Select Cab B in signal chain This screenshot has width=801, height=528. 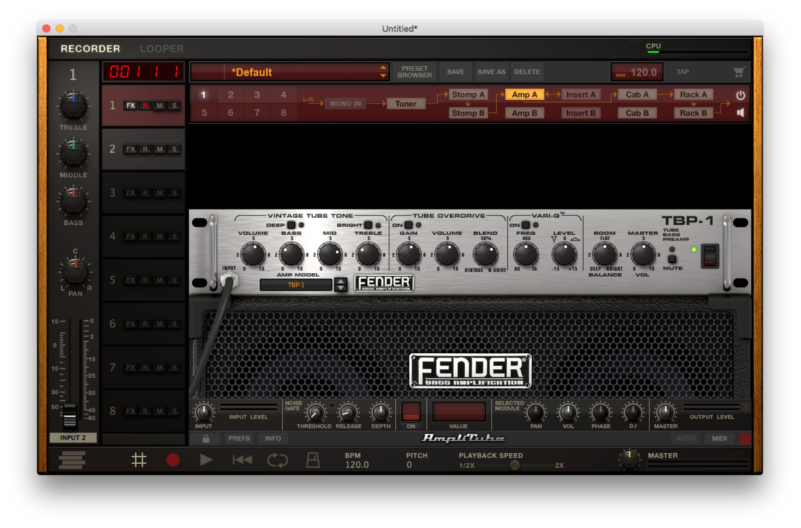(x=637, y=113)
